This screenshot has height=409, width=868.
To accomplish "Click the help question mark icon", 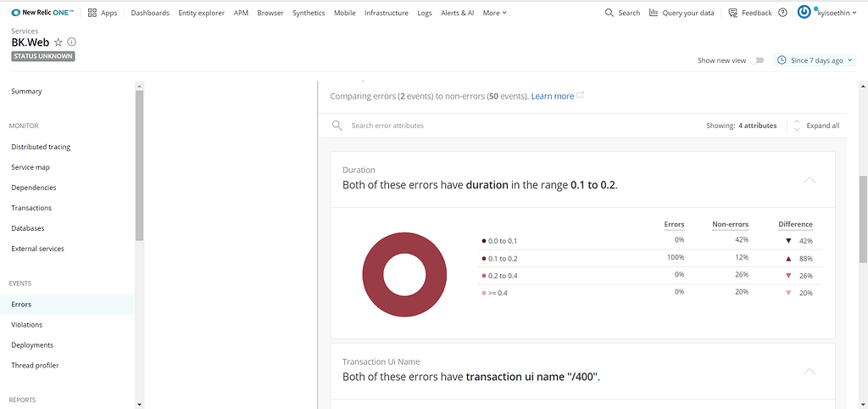I will (x=782, y=13).
